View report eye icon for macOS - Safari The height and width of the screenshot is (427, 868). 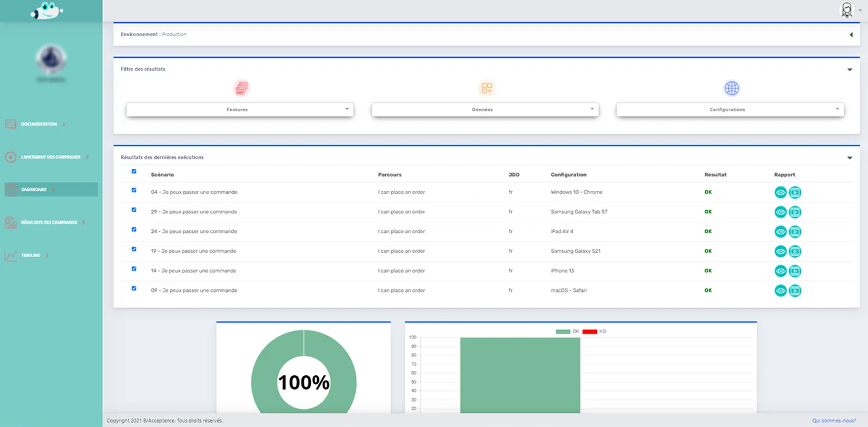pos(781,291)
